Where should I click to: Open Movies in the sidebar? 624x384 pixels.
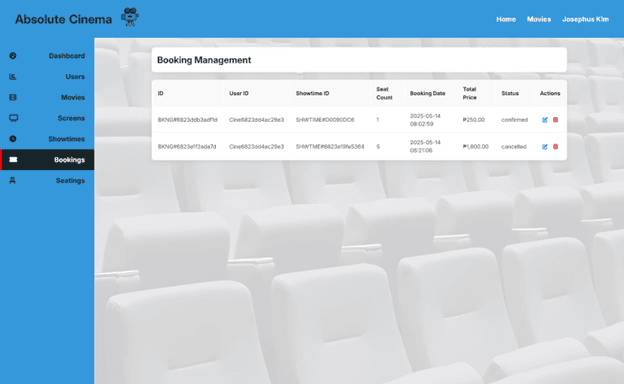[47, 97]
